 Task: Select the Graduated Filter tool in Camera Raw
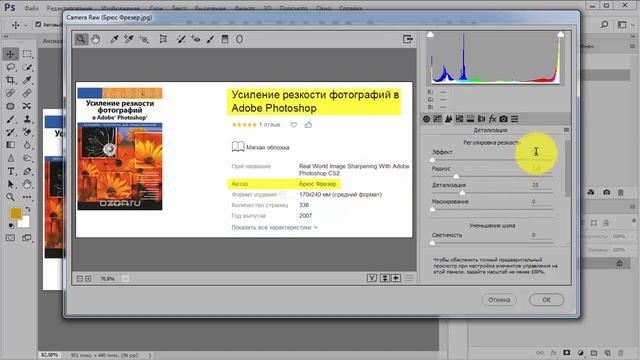[x=225, y=39]
